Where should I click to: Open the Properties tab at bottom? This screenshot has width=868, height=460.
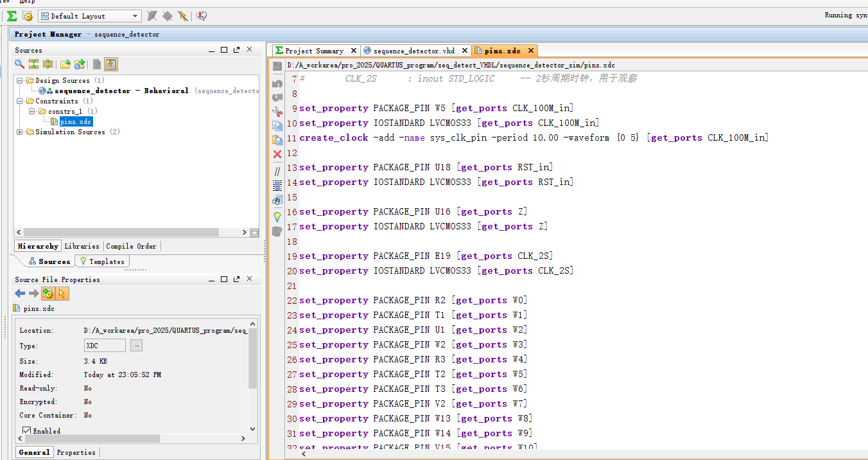76,452
